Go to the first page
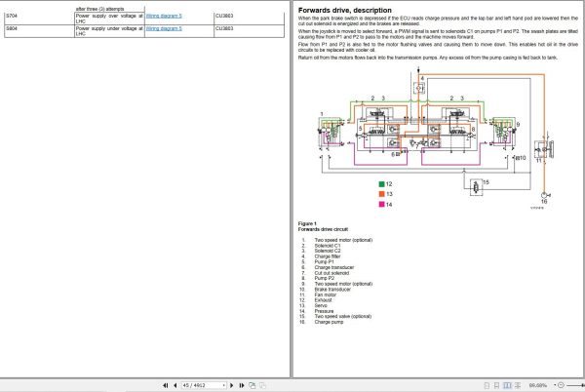The image size is (585, 392). tap(166, 385)
